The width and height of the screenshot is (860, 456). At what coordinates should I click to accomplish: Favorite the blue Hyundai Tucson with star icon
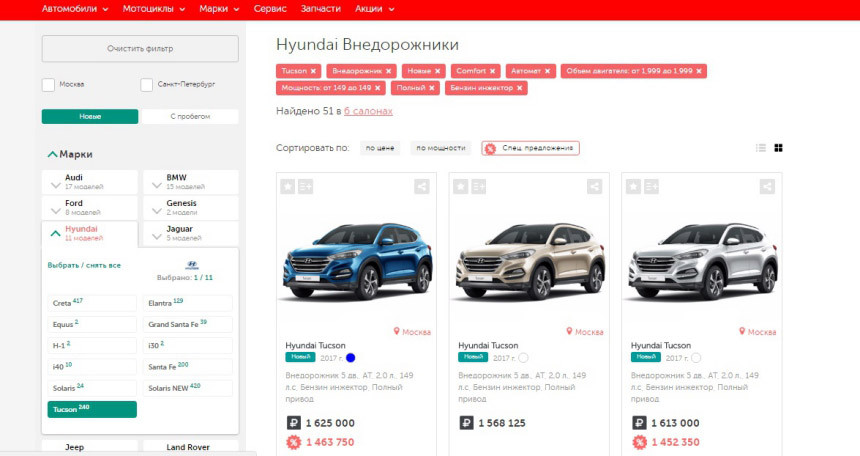[x=288, y=187]
